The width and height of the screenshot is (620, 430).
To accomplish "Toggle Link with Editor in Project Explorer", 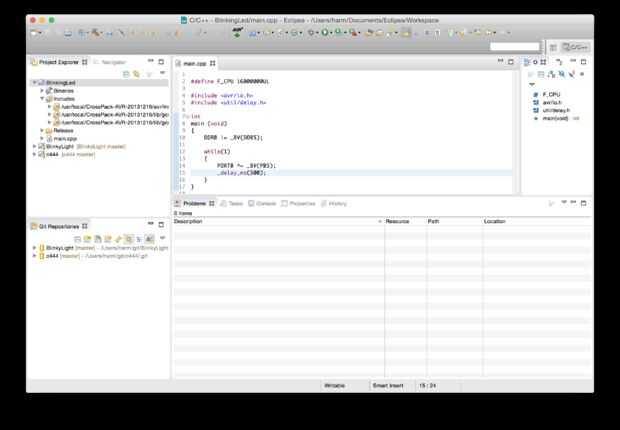I will [x=136, y=74].
